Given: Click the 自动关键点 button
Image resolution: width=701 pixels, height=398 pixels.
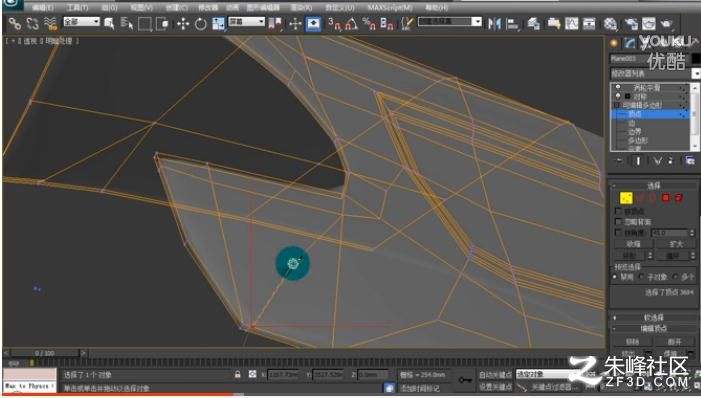Looking at the screenshot, I should click(495, 374).
